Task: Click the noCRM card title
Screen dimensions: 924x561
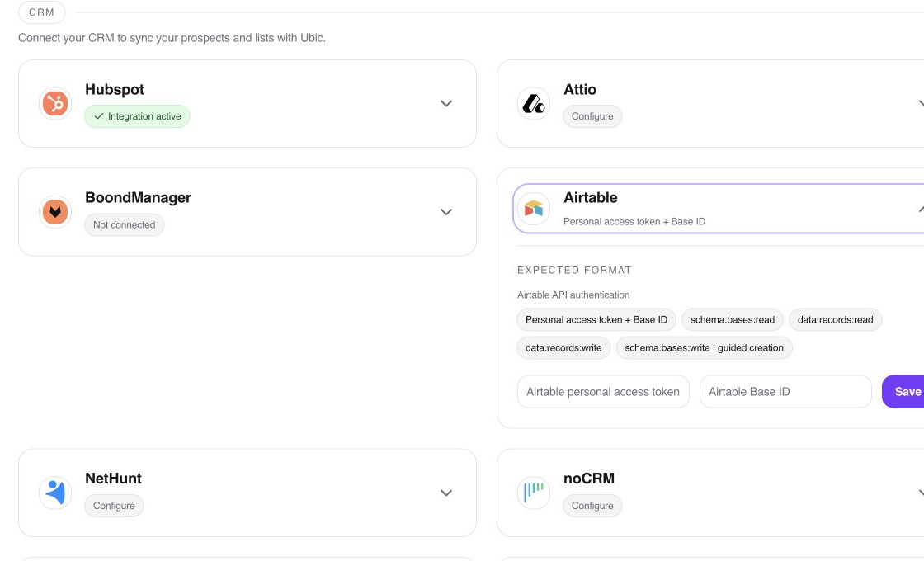Action: [x=589, y=478]
